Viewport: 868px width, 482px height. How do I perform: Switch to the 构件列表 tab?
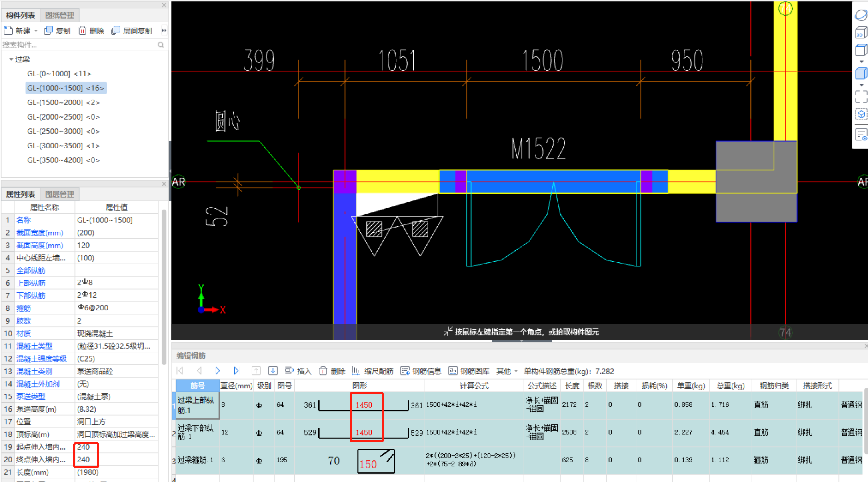coord(20,15)
